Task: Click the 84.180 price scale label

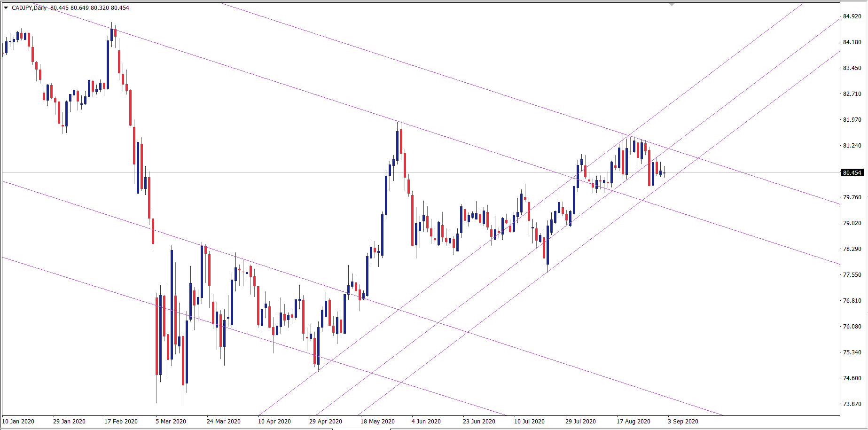Action: click(x=852, y=42)
